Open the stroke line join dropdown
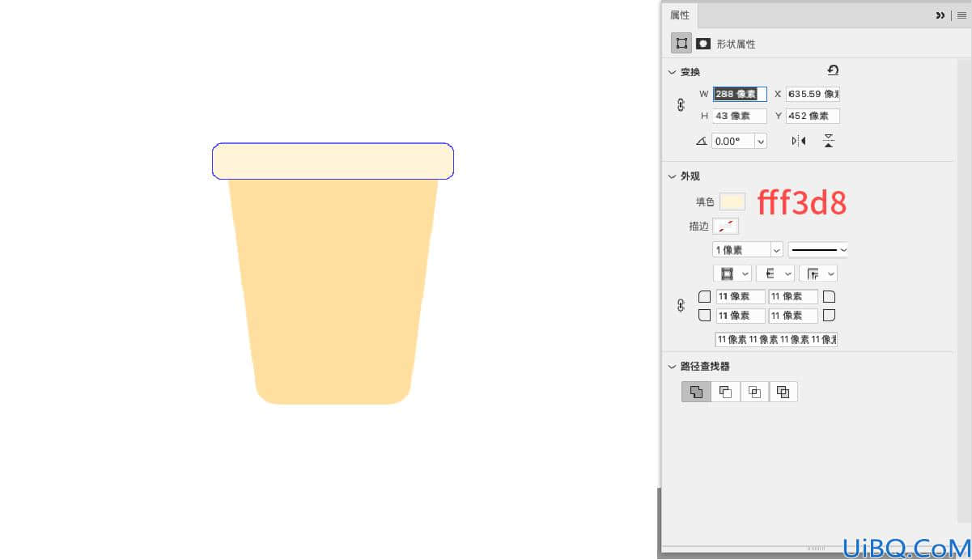The width and height of the screenshot is (972, 560). (x=818, y=274)
